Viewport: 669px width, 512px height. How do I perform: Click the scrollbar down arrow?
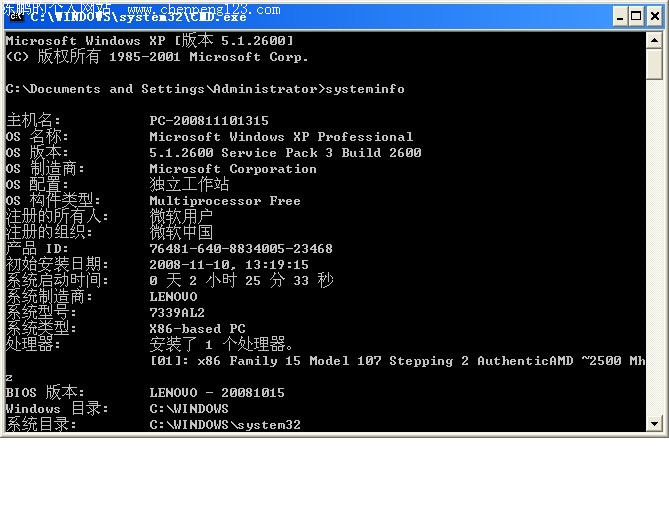(x=655, y=424)
